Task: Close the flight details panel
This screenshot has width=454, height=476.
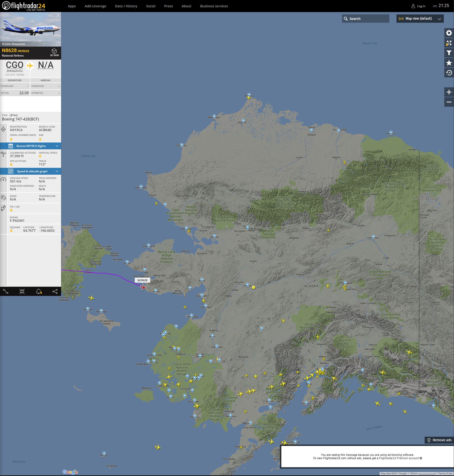Action: point(58,15)
